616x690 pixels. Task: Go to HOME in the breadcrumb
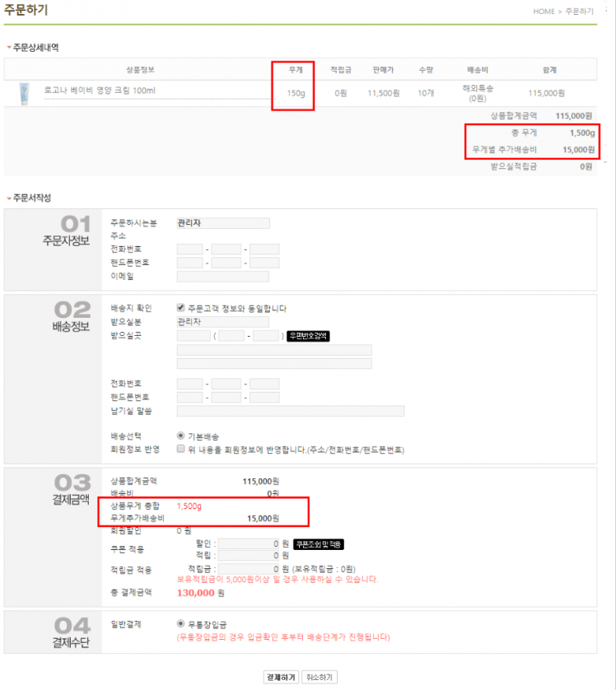(x=544, y=12)
